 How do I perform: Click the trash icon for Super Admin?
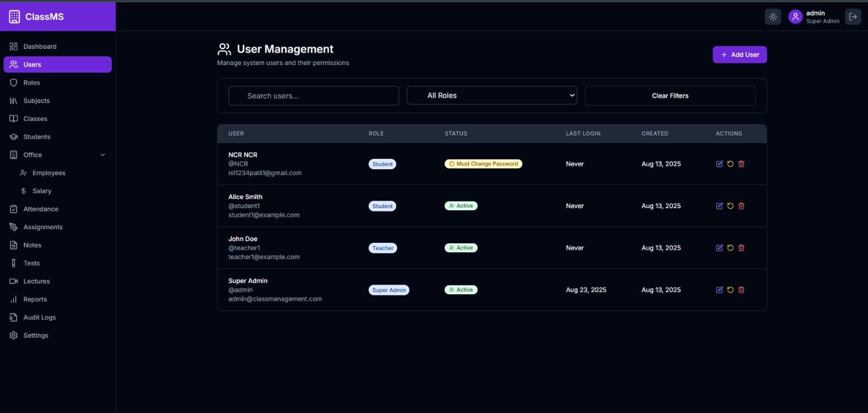741,290
